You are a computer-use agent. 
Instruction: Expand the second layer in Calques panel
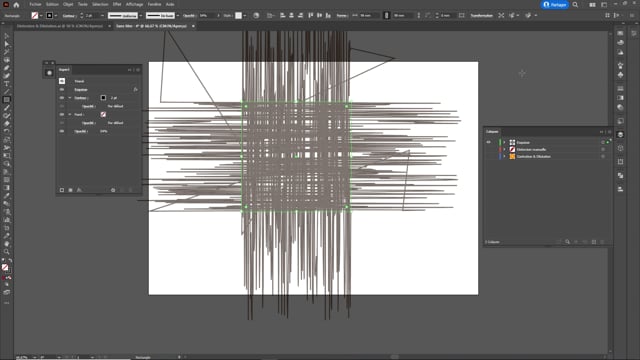pyautogui.click(x=504, y=149)
